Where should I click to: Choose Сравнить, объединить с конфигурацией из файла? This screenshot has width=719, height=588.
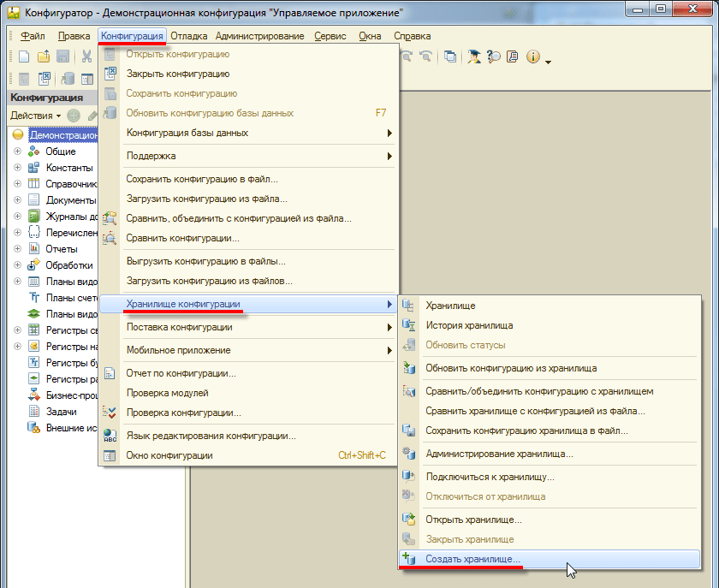247,219
